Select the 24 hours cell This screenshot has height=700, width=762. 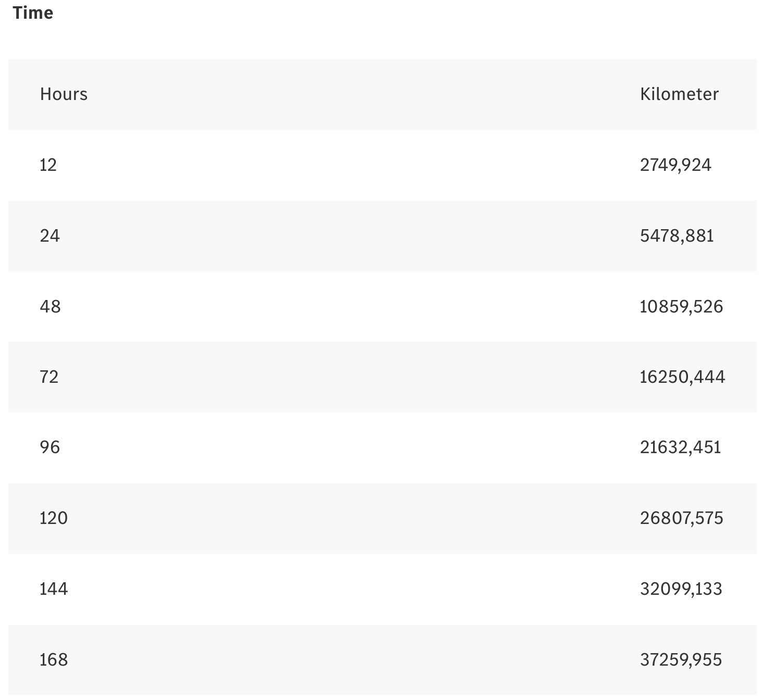(50, 236)
